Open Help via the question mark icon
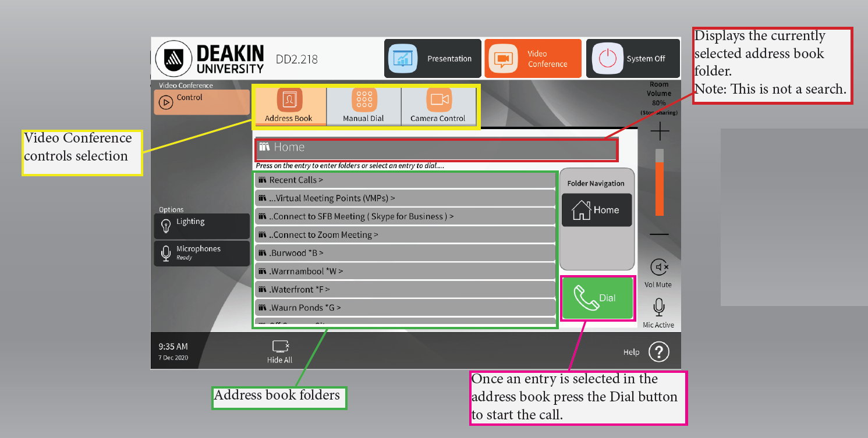The image size is (868, 438). pyautogui.click(x=658, y=351)
